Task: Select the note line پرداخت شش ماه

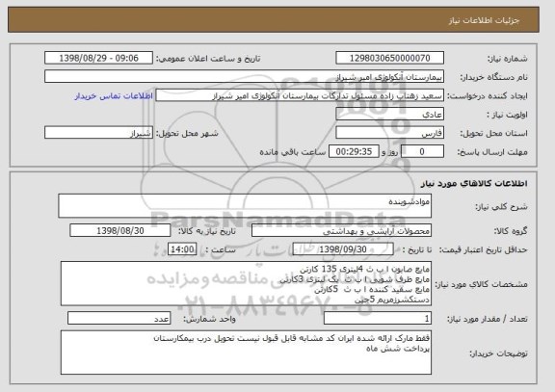Action: pos(398,349)
